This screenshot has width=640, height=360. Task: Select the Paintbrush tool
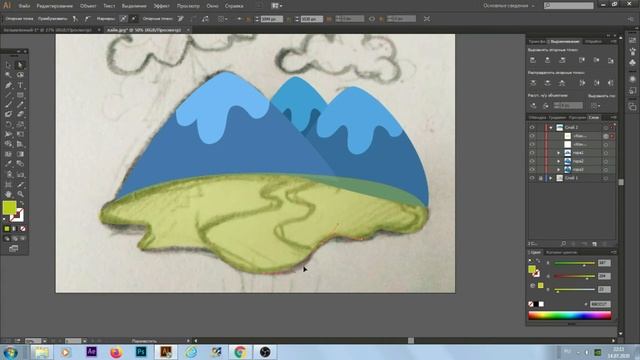pos(9,105)
